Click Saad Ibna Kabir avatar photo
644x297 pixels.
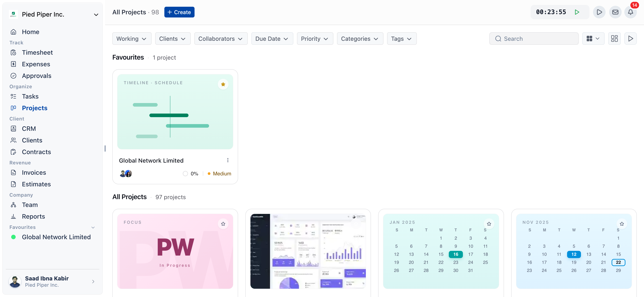point(15,282)
